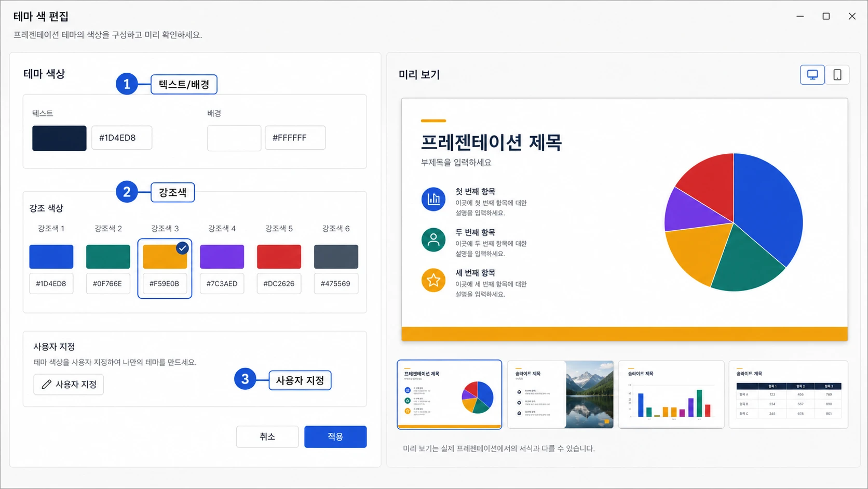Open the bar chart slide thumbnail

point(671,394)
